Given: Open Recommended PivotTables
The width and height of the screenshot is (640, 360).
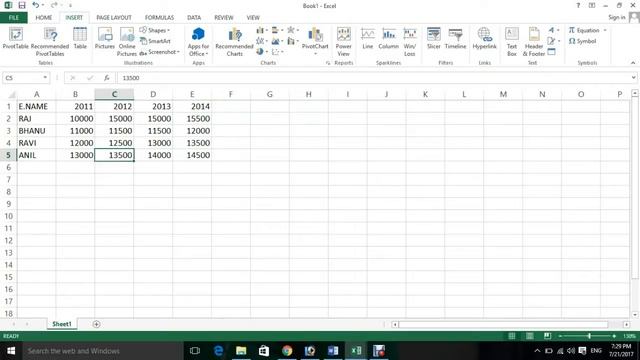Looking at the screenshot, I should [x=50, y=42].
